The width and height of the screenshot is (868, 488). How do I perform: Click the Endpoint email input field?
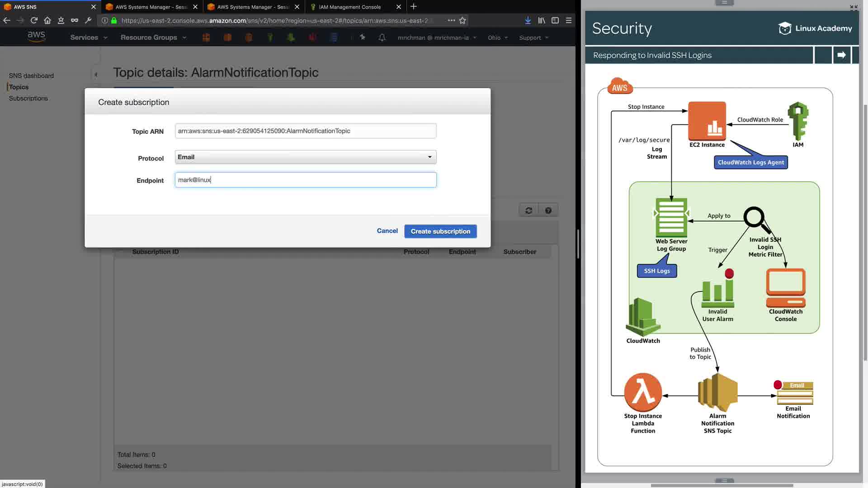[x=305, y=180]
